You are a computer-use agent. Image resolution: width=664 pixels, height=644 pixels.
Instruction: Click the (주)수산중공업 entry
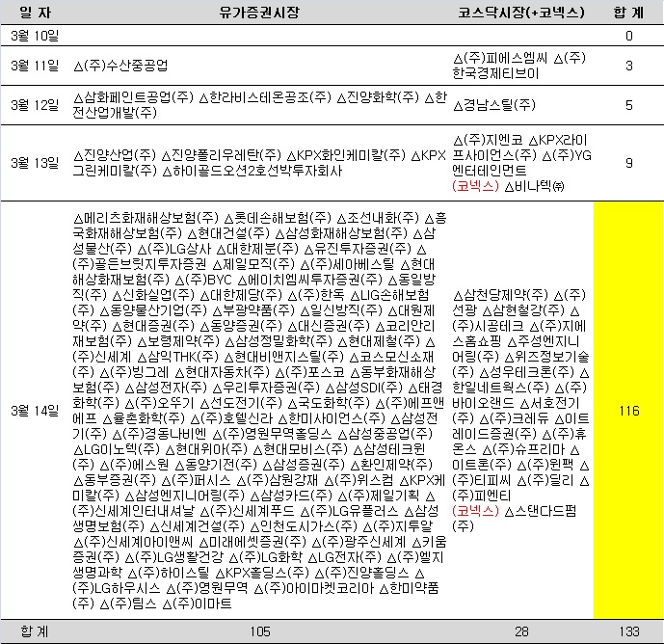point(120,66)
